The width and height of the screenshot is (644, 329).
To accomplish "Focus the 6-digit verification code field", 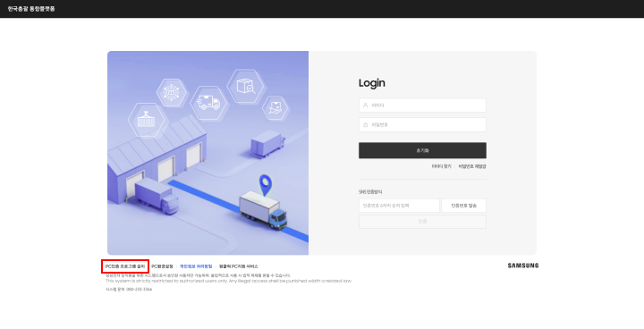I will 399,206.
